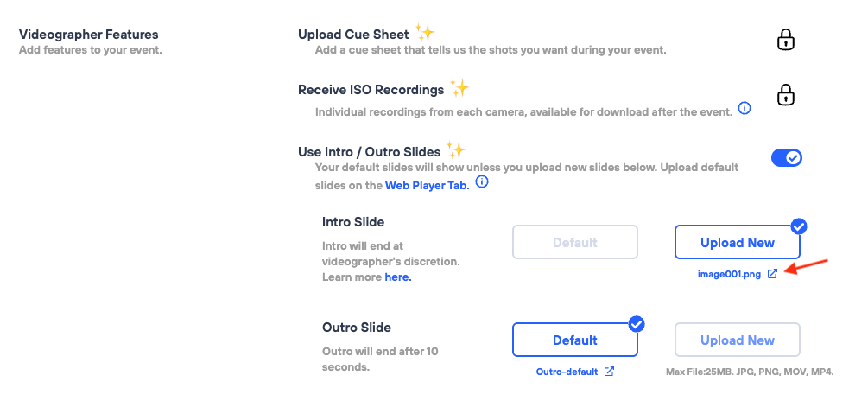Click Upload New for the Outro Slide

coord(737,340)
